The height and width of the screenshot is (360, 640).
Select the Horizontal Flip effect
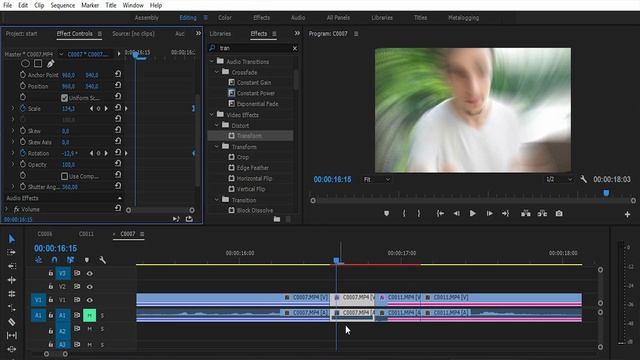254,178
